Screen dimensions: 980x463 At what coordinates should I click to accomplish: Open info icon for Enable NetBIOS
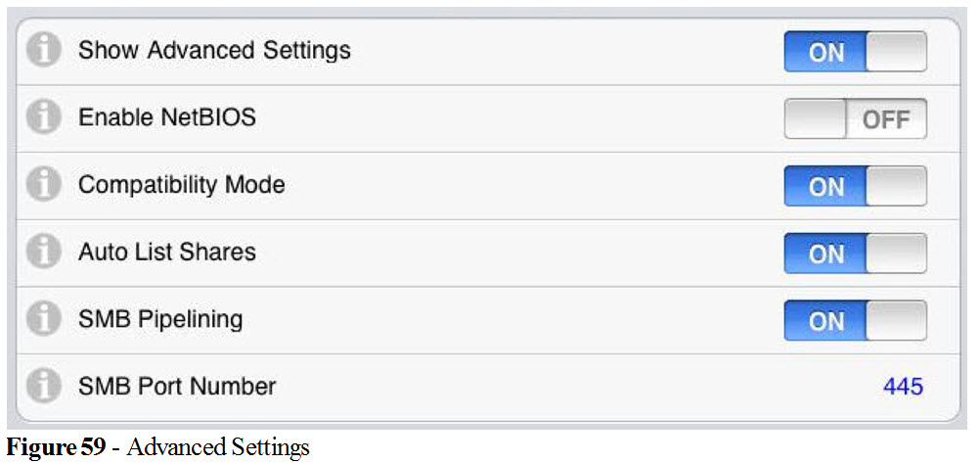[43, 118]
